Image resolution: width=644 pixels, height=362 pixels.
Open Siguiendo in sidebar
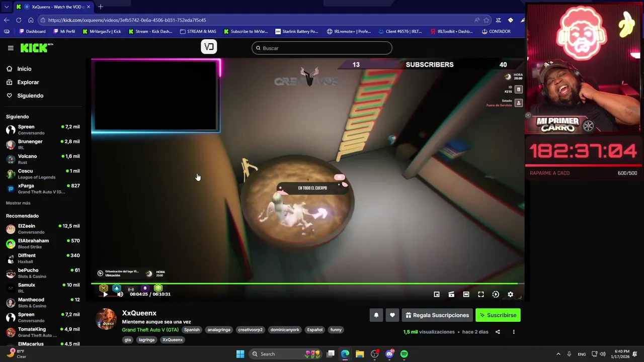[30, 96]
